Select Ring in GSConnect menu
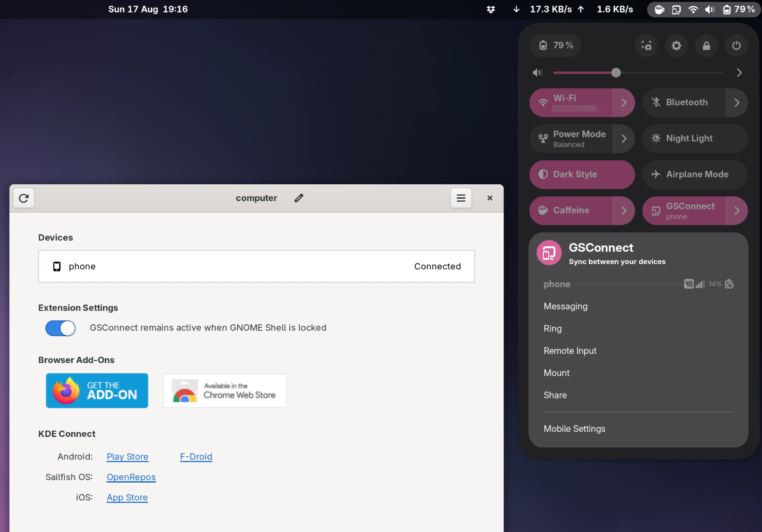Screen dimensions: 762x532 (638, 329)
